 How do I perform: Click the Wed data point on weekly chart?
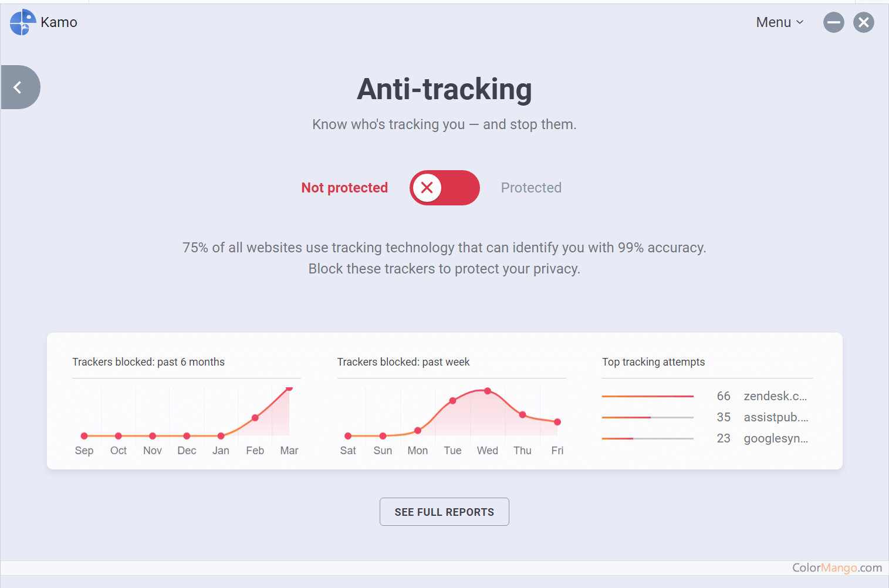[488, 391]
